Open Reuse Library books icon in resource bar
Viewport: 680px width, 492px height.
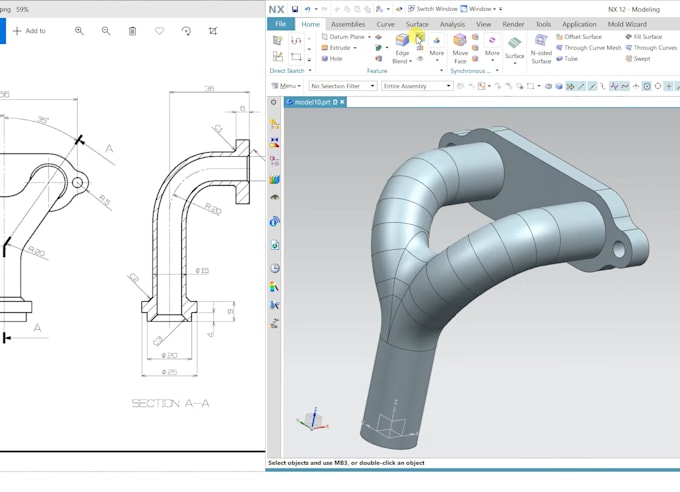pos(275,179)
